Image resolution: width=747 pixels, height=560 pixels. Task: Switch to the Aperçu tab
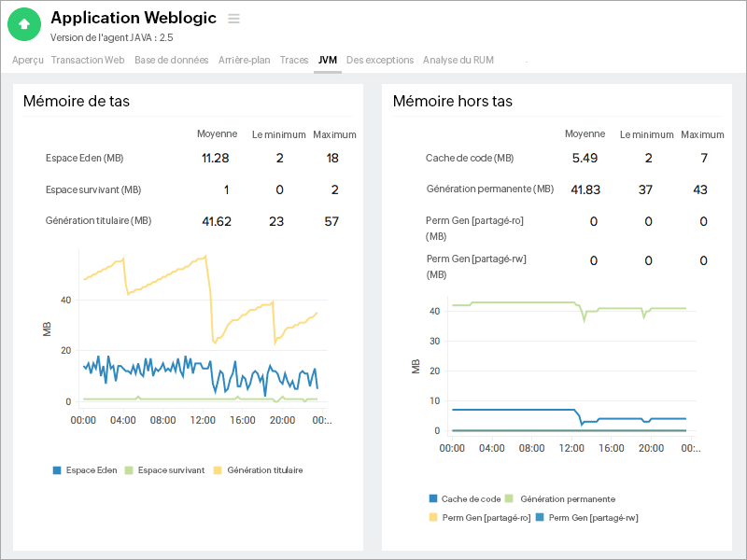click(x=28, y=60)
